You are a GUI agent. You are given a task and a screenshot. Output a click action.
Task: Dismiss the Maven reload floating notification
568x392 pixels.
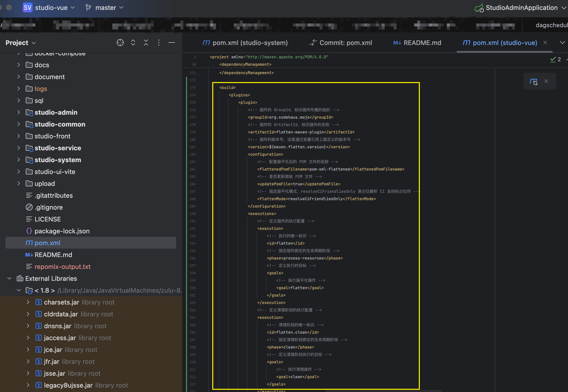pos(546,81)
